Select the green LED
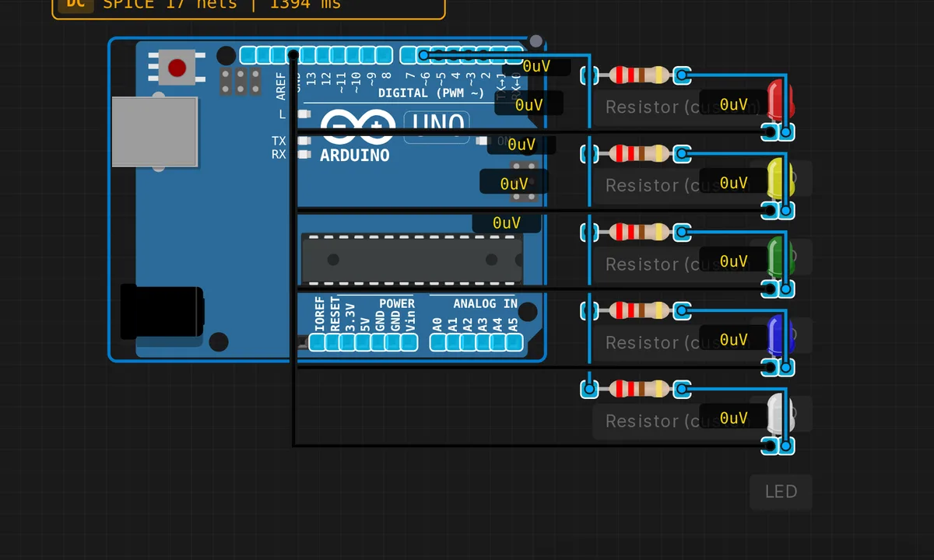934x560 pixels. pos(779,258)
